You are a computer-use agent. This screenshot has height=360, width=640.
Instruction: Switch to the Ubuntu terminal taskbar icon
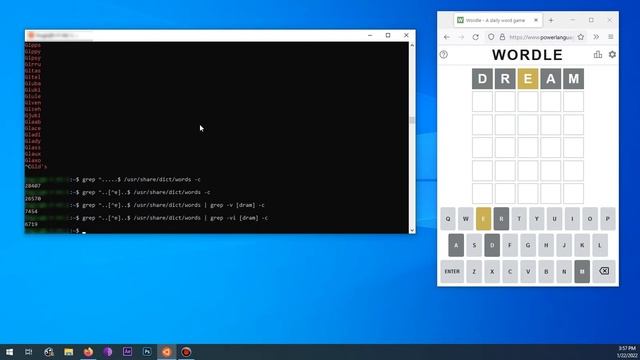[167, 352]
